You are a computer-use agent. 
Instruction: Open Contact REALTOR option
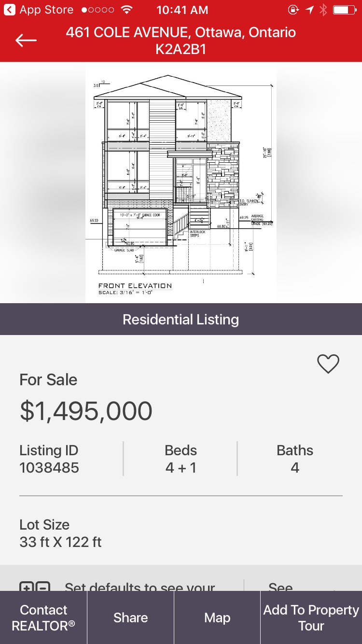tap(43, 617)
